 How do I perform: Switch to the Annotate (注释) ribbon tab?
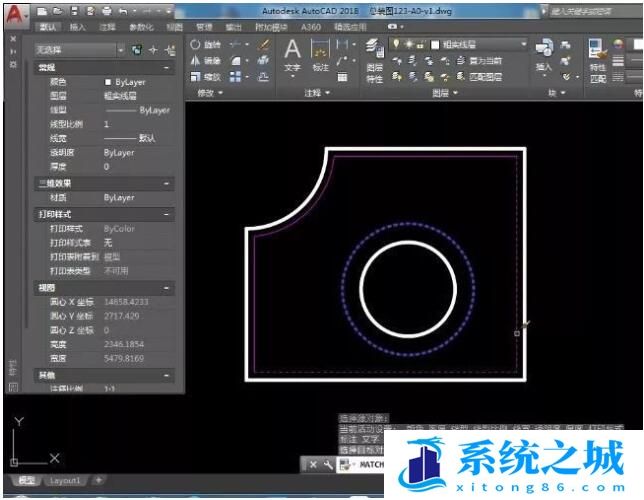pos(107,28)
